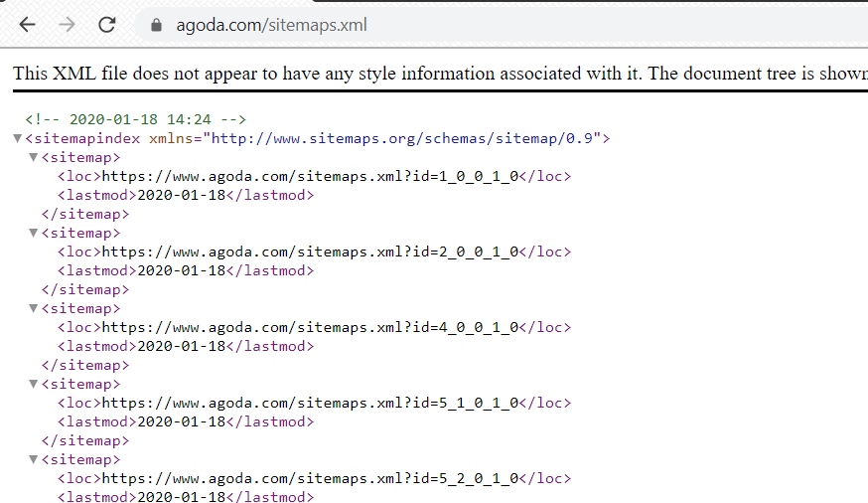
Task: Click the loc URL ending id=2_0_0_1_0
Action: (x=310, y=252)
